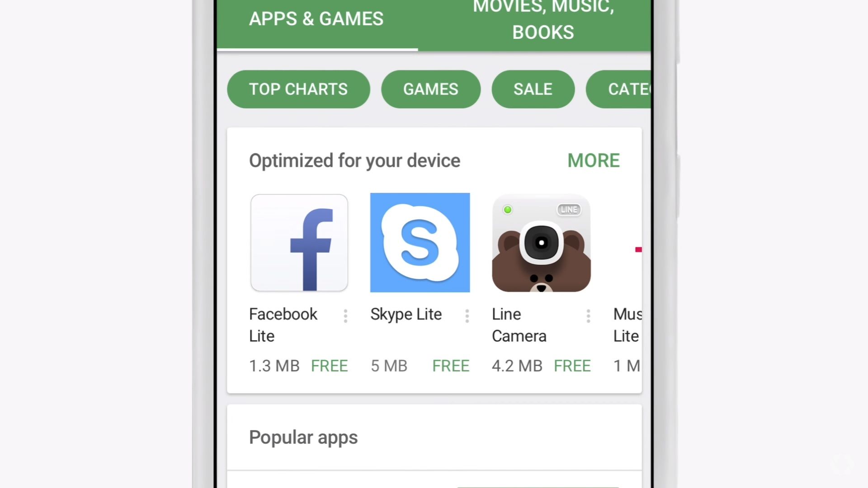Open the Line Camera app page

click(541, 242)
